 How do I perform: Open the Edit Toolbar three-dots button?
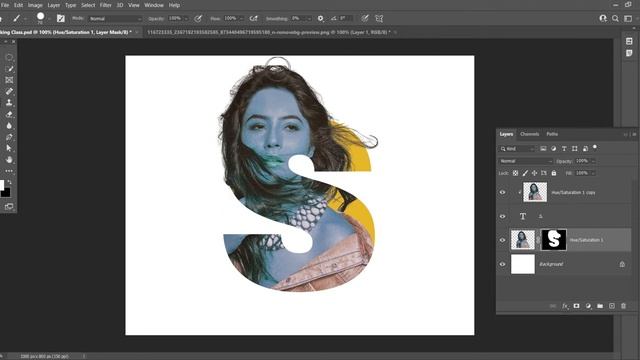click(x=9, y=171)
